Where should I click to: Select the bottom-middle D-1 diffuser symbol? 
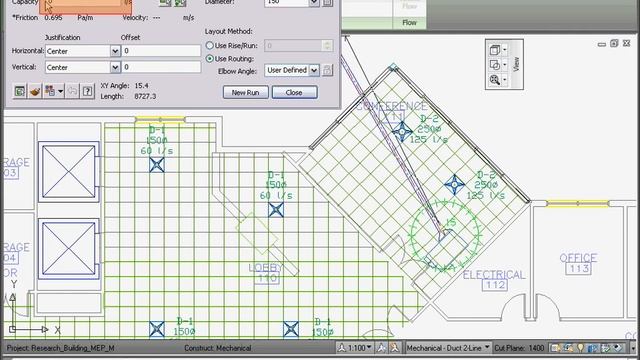pos(291,329)
